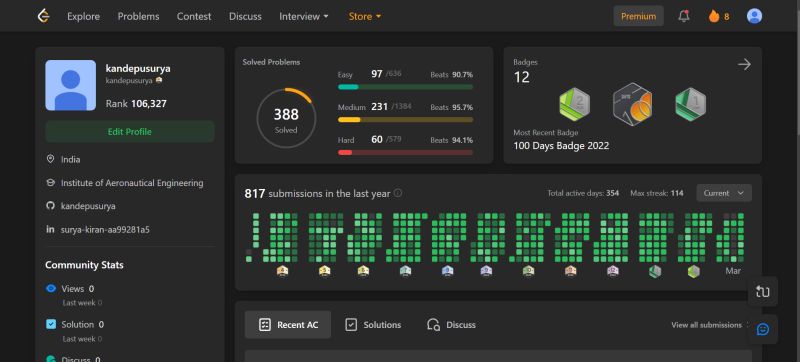Select the center 100 Days badge
This screenshot has width=800, height=362.
(x=632, y=105)
